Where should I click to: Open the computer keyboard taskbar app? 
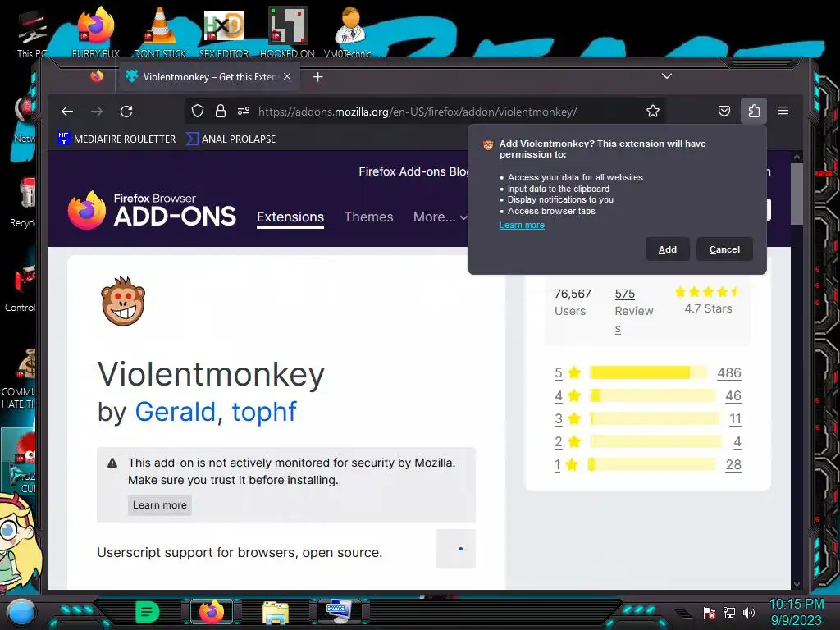pyautogui.click(x=340, y=612)
